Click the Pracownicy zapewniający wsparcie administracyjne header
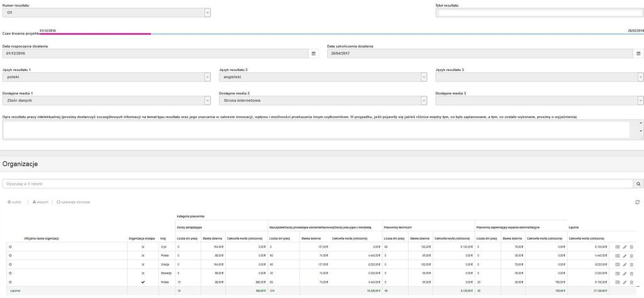Image resolution: width=644 pixels, height=298 pixels. (508, 227)
